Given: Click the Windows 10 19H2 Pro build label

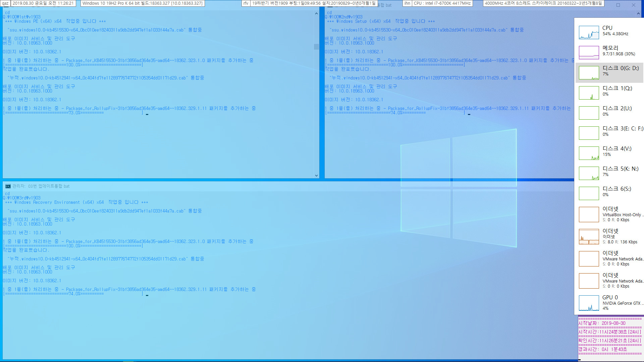Looking at the screenshot, I should point(142,3).
